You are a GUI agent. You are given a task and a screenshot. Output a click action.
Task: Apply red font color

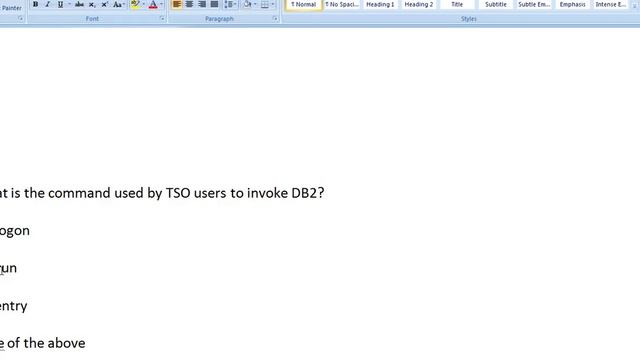pyautogui.click(x=153, y=4)
